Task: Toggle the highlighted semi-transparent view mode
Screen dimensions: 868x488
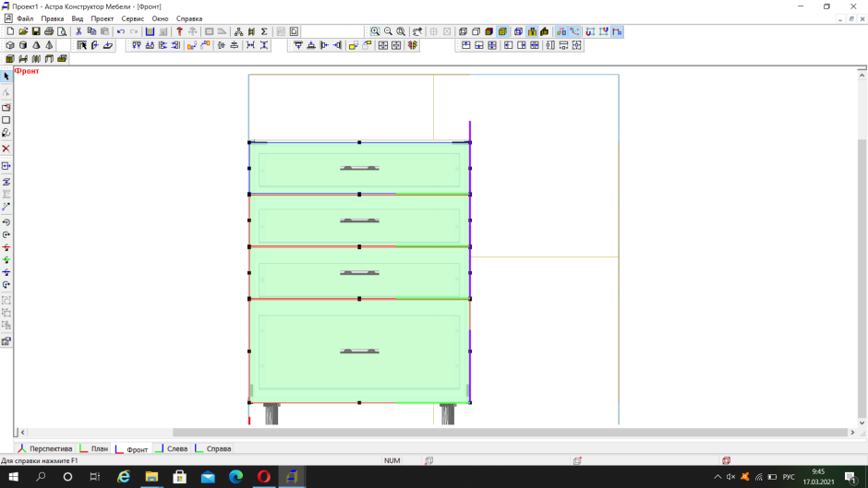Action: click(x=502, y=31)
